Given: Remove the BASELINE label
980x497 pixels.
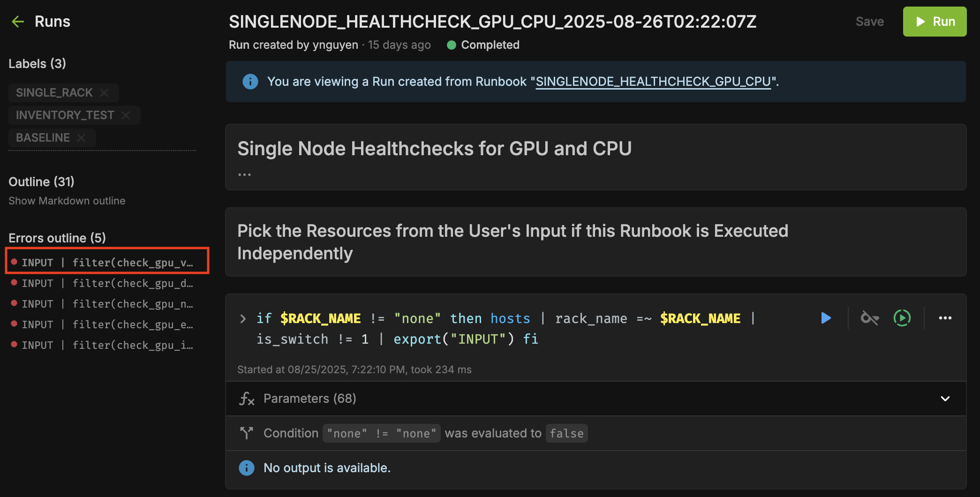Looking at the screenshot, I should click(x=81, y=138).
